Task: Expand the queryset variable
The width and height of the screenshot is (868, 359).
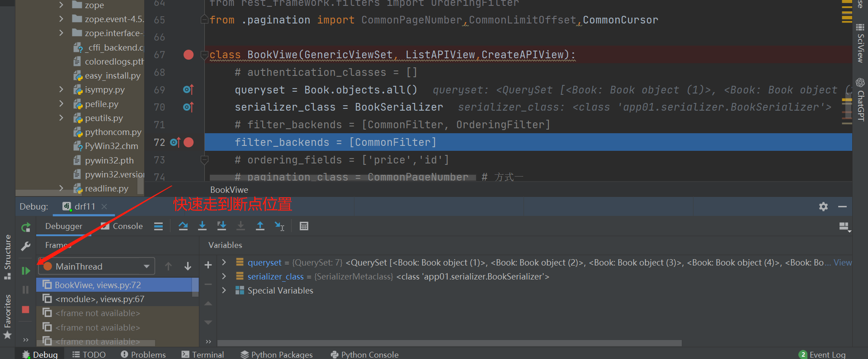Action: coord(224,262)
